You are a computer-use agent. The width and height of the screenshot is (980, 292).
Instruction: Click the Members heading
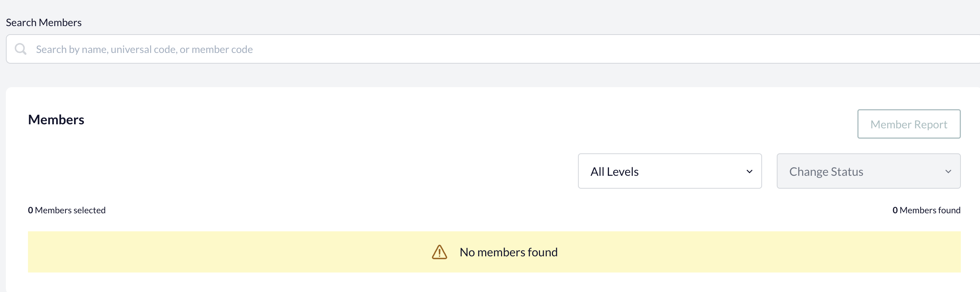click(56, 120)
